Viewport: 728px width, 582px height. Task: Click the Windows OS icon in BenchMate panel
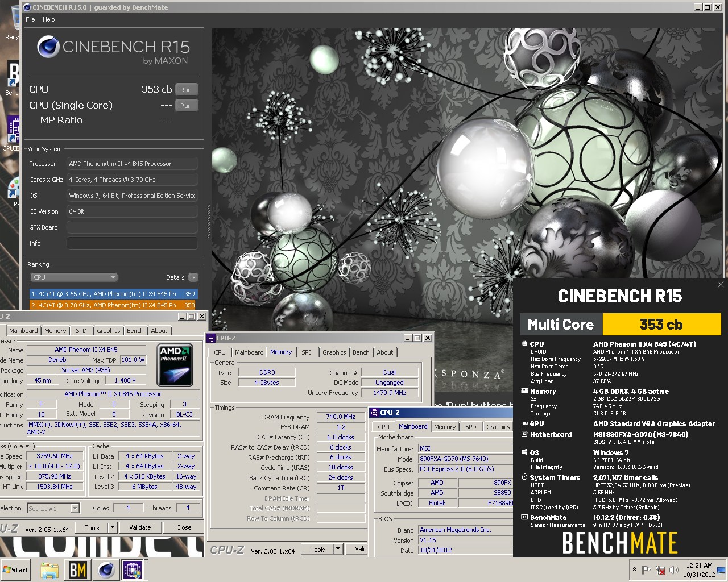pyautogui.click(x=524, y=452)
